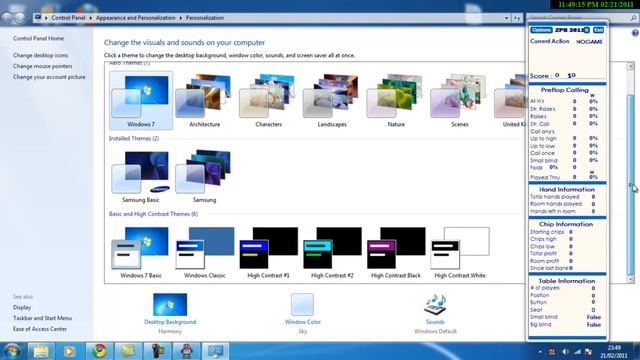This screenshot has width=640, height=360.
Task: Open the Sticky Notes taskbar icon
Action: pyautogui.click(x=127, y=351)
